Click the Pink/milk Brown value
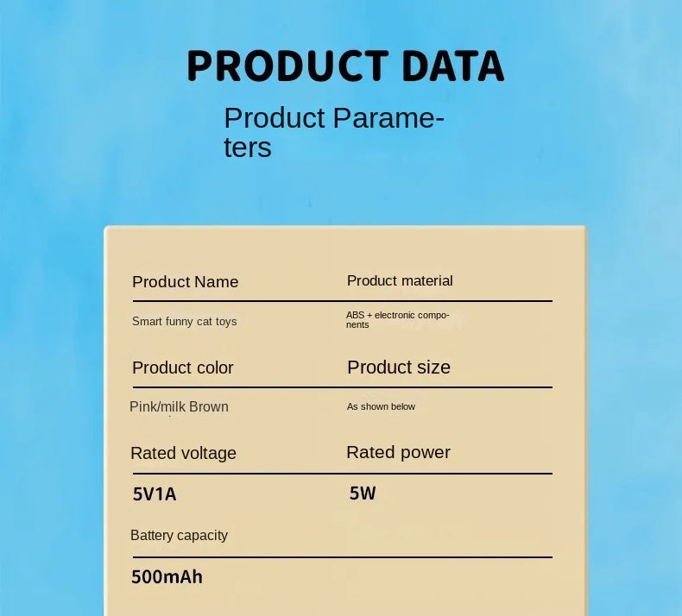682x616 pixels. [x=179, y=406]
